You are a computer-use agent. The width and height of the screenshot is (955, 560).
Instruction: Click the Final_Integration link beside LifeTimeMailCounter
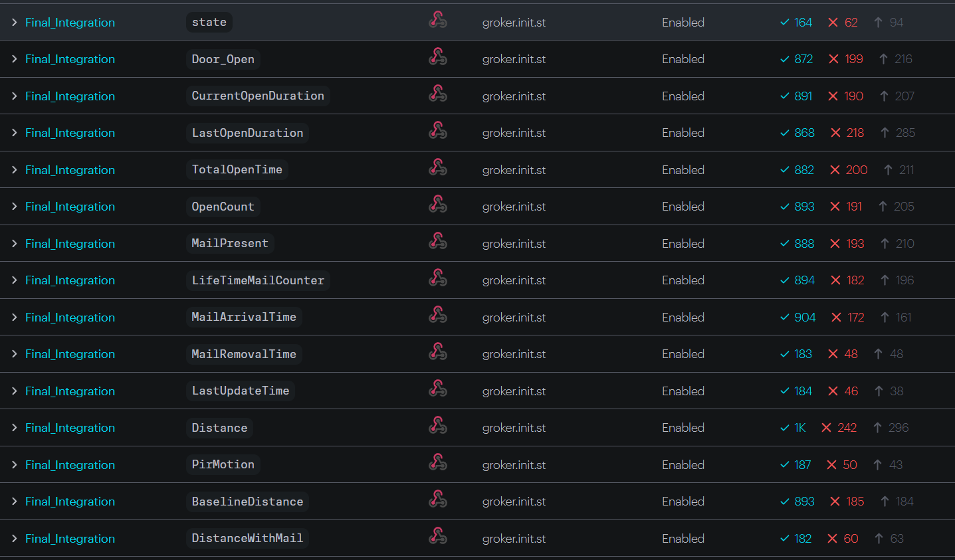[70, 280]
